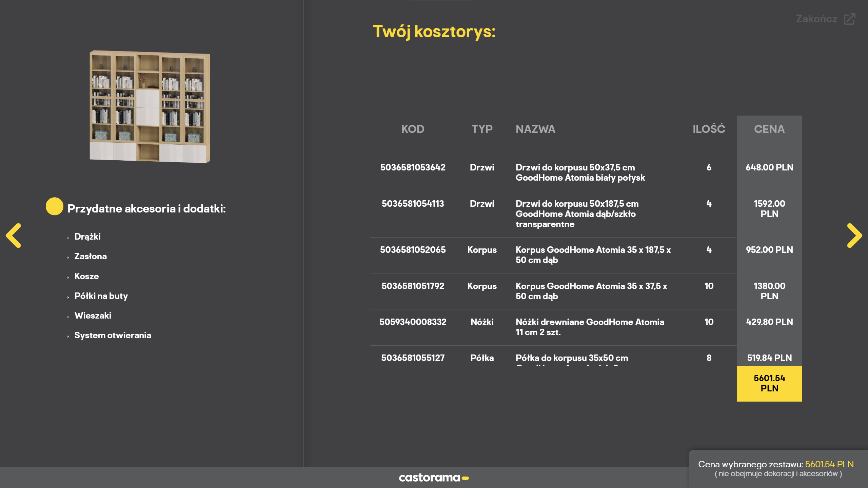Click the progress bar at top

click(434, 1)
